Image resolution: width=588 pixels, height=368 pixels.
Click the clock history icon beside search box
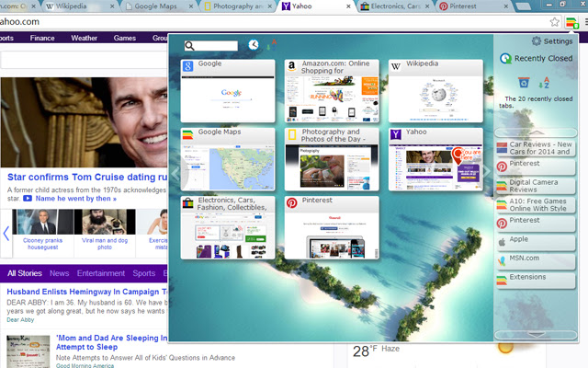254,45
